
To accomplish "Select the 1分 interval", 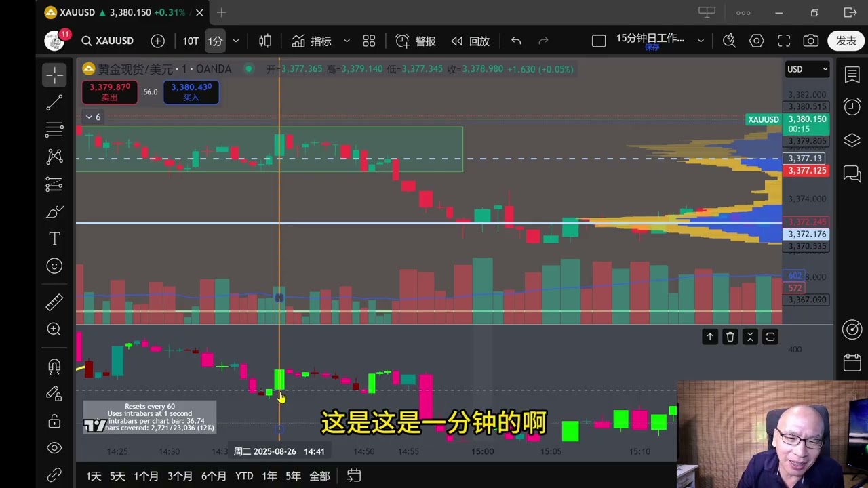I will pos(215,41).
